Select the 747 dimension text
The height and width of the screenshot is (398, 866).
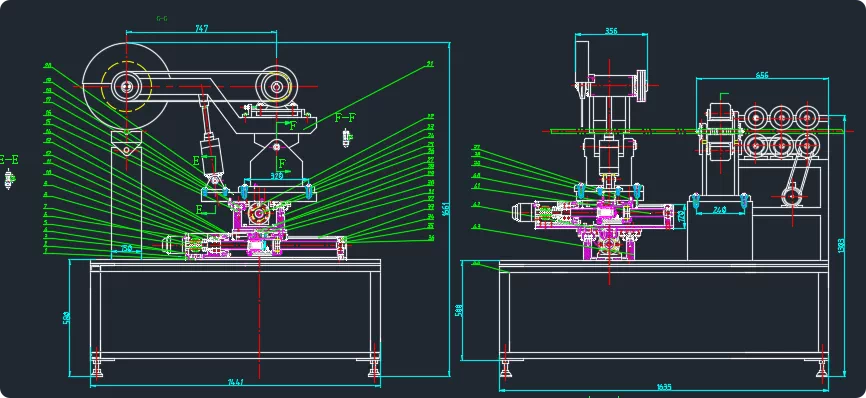point(202,29)
